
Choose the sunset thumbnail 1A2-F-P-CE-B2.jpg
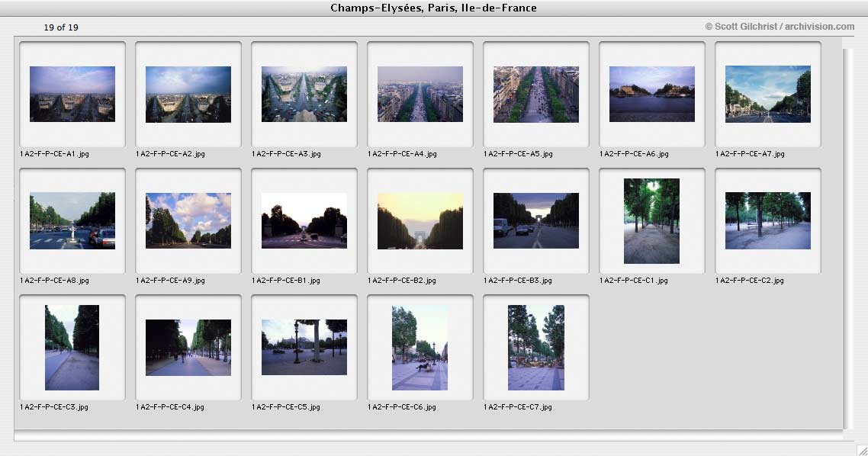click(x=420, y=221)
